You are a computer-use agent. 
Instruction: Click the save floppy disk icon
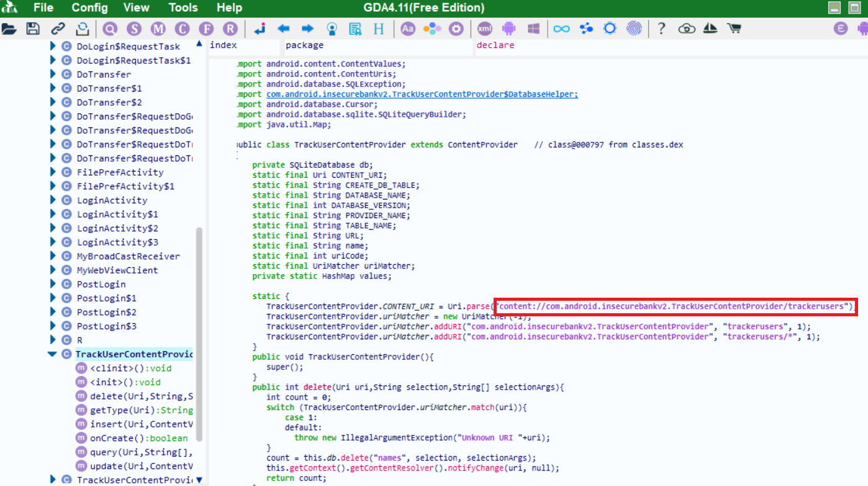[x=33, y=29]
